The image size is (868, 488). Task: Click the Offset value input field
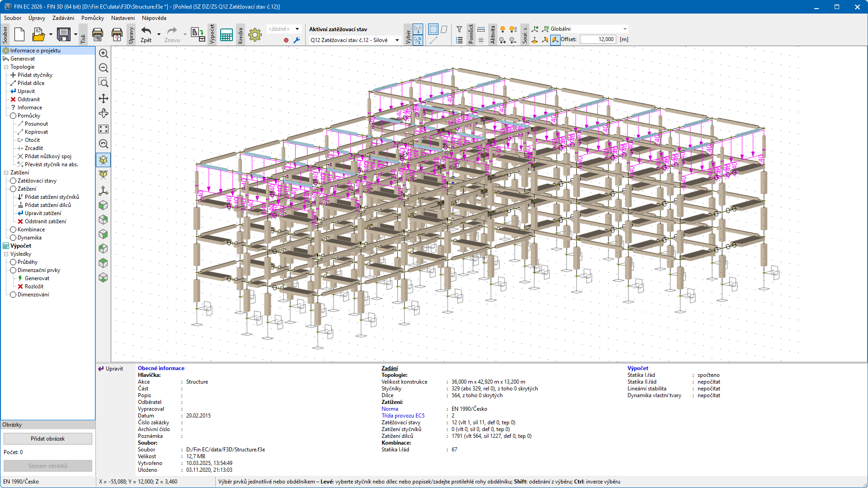click(x=598, y=39)
